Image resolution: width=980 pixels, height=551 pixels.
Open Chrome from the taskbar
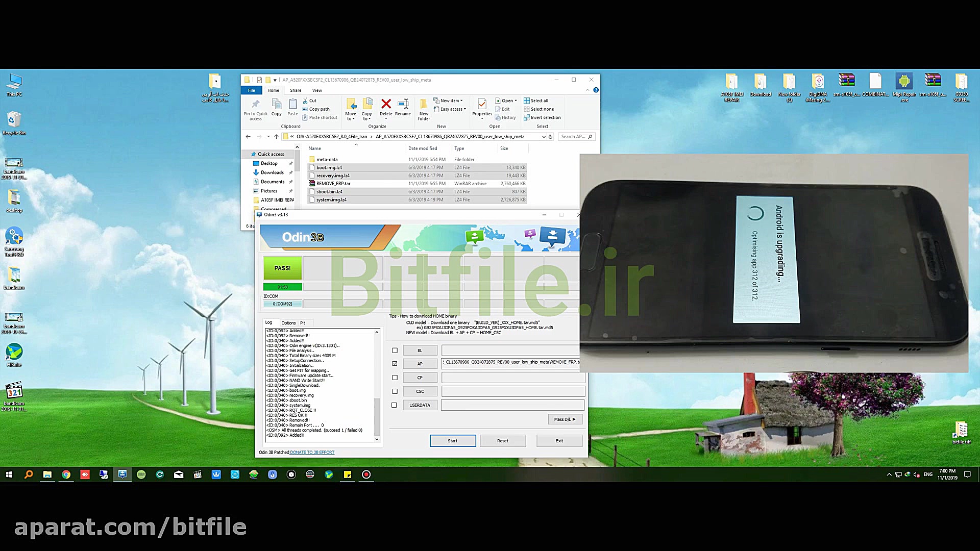[66, 474]
